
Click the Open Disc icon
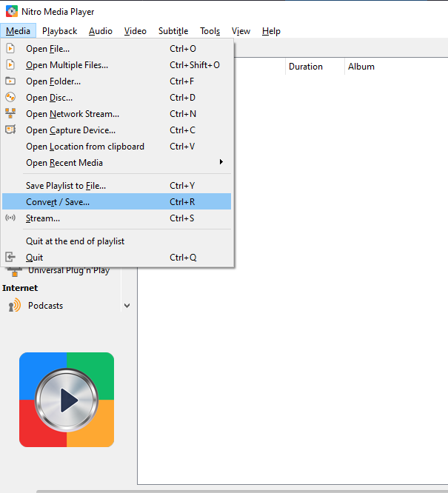click(10, 97)
